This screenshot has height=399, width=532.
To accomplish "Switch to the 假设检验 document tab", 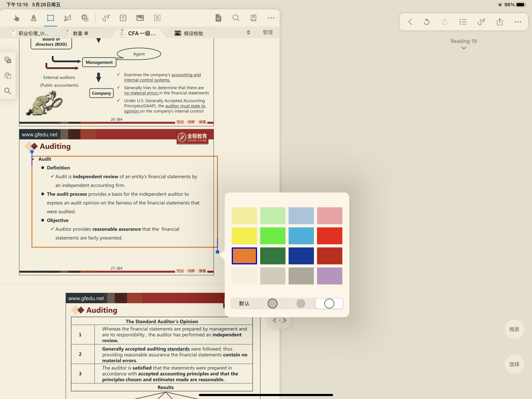I will pos(190,33).
